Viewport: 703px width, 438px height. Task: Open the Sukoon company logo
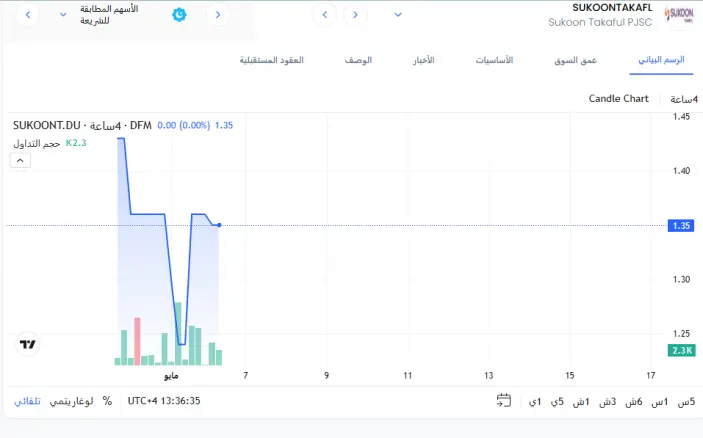[679, 14]
